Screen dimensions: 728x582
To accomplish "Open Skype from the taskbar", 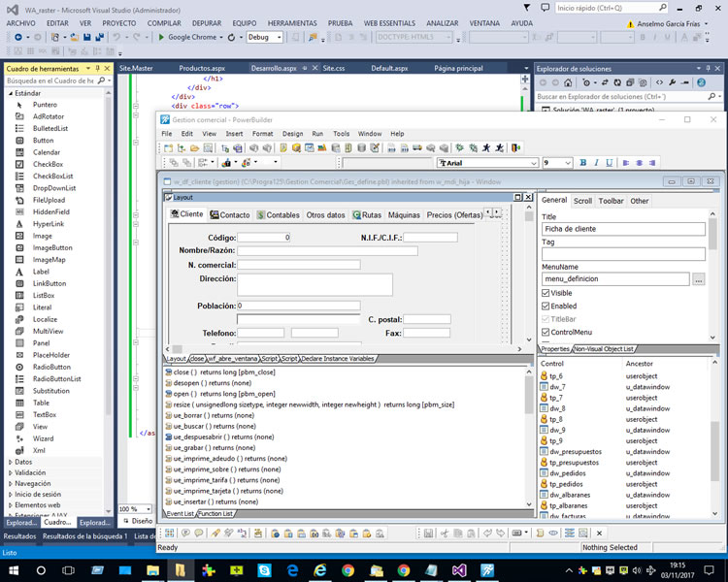I will pyautogui.click(x=264, y=570).
